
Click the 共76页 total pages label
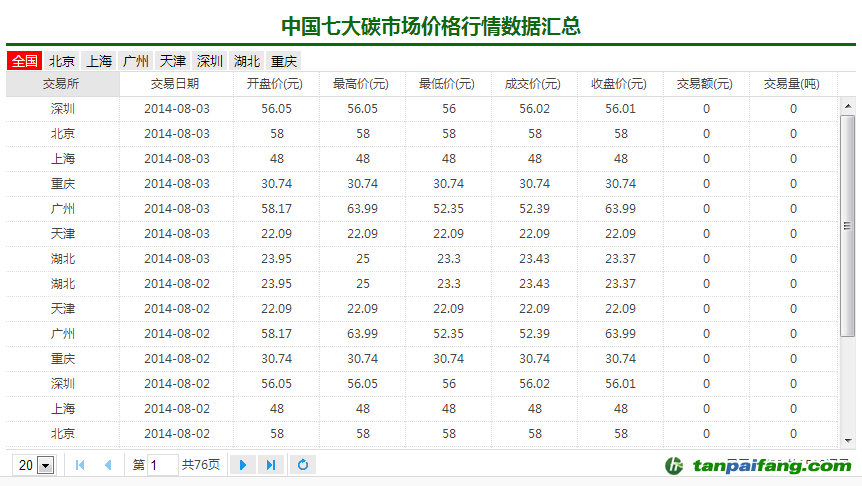tap(201, 465)
